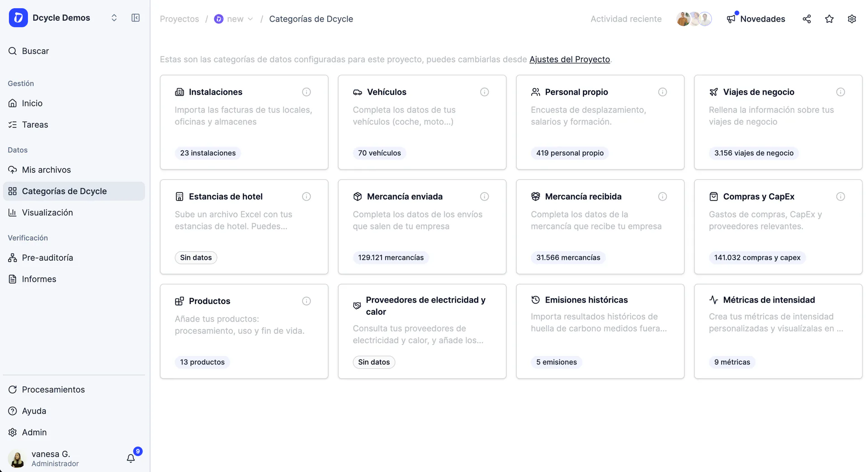Mark project as favorite with star icon

click(x=829, y=19)
